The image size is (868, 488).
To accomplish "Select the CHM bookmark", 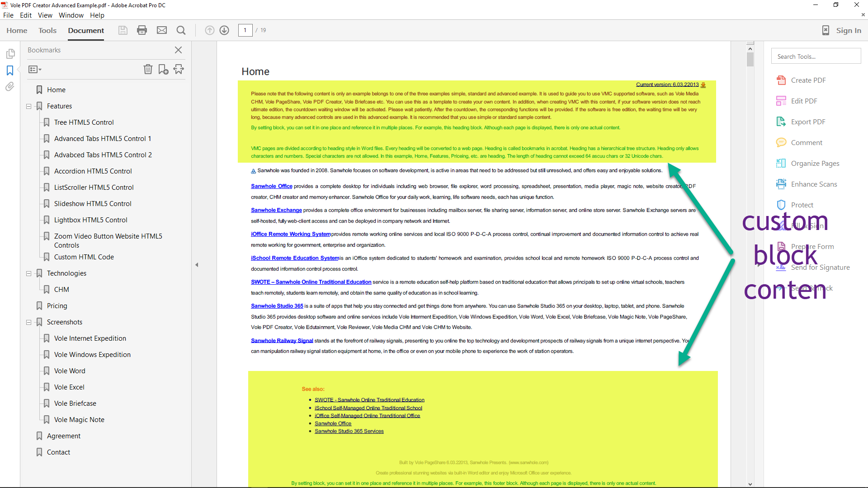I will [61, 290].
